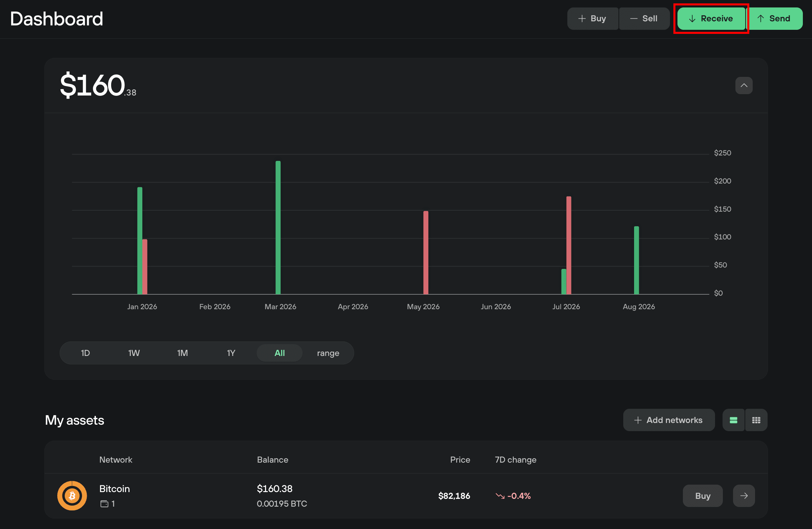812x529 pixels.
Task: Click the green Aug 2026 bar
Action: pyautogui.click(x=636, y=260)
